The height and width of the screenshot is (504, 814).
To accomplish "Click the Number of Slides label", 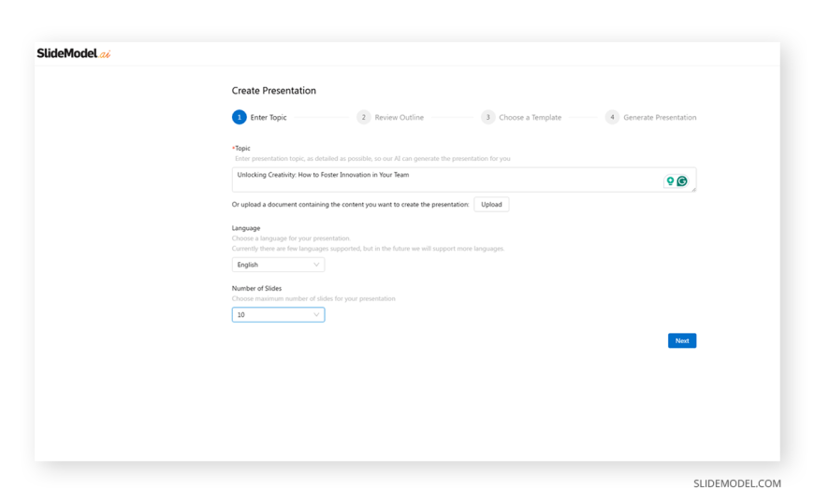I will tap(256, 288).
